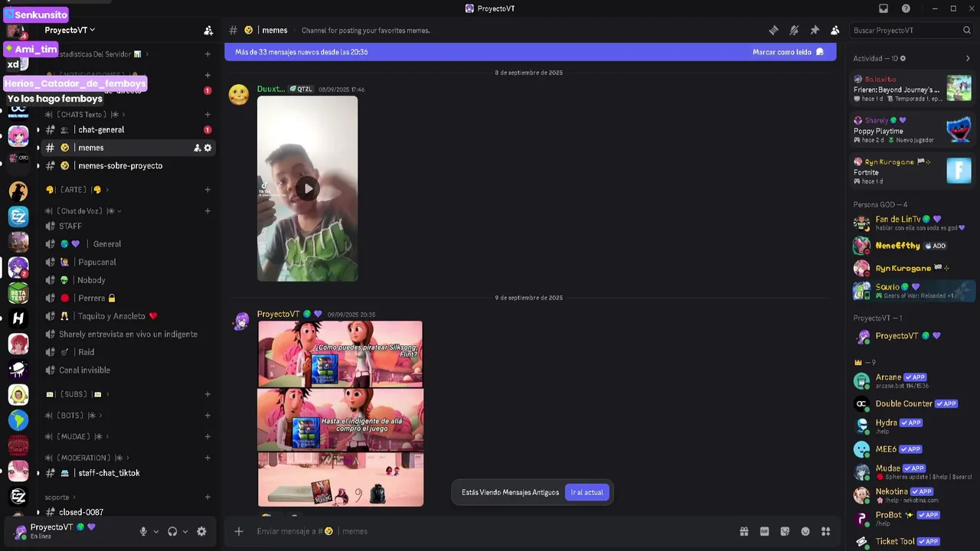Show pinned messages pin icon
980x551 pixels.
pyautogui.click(x=815, y=31)
